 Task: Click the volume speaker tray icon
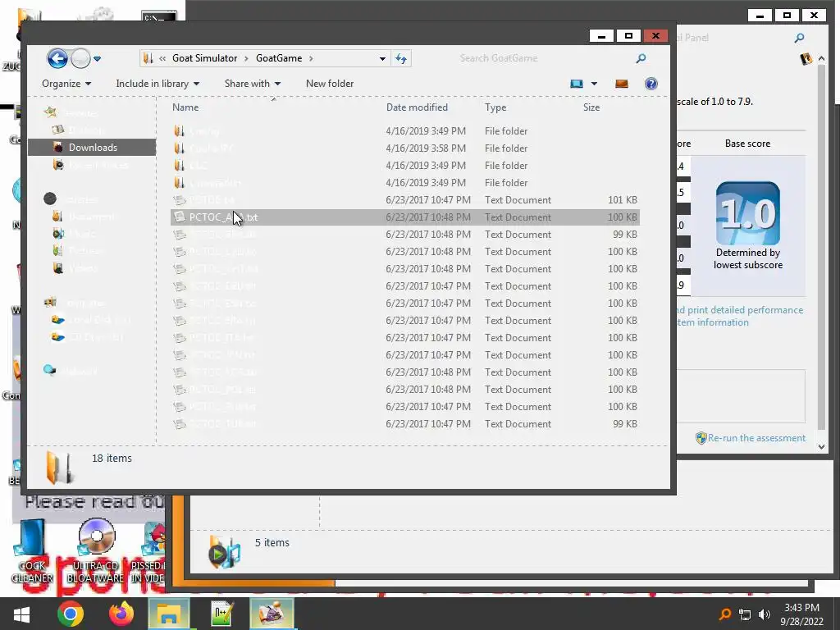[x=765, y=614]
